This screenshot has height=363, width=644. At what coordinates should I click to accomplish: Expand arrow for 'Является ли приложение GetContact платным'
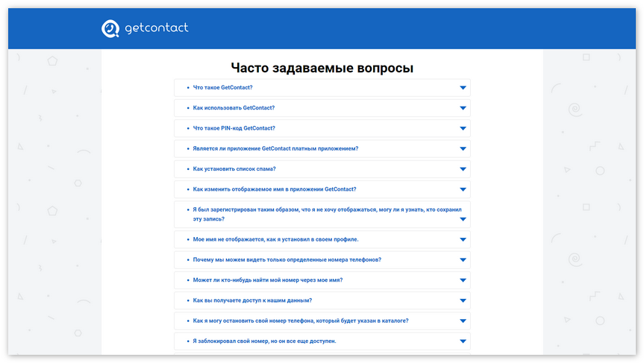click(x=463, y=149)
